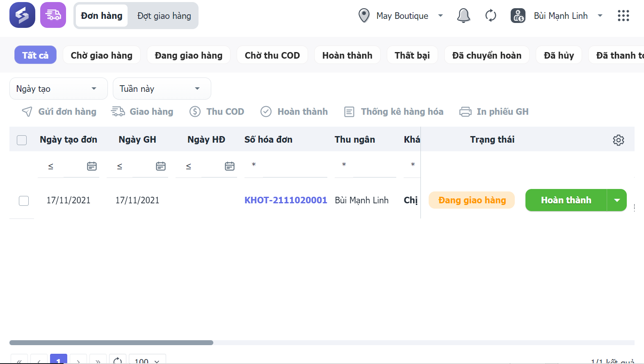Screen dimensions: 644x364
Task: Toggle the select-all header checkbox
Action: 22,140
